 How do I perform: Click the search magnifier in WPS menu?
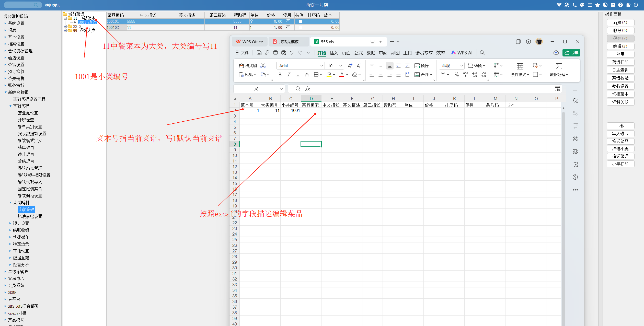482,53
